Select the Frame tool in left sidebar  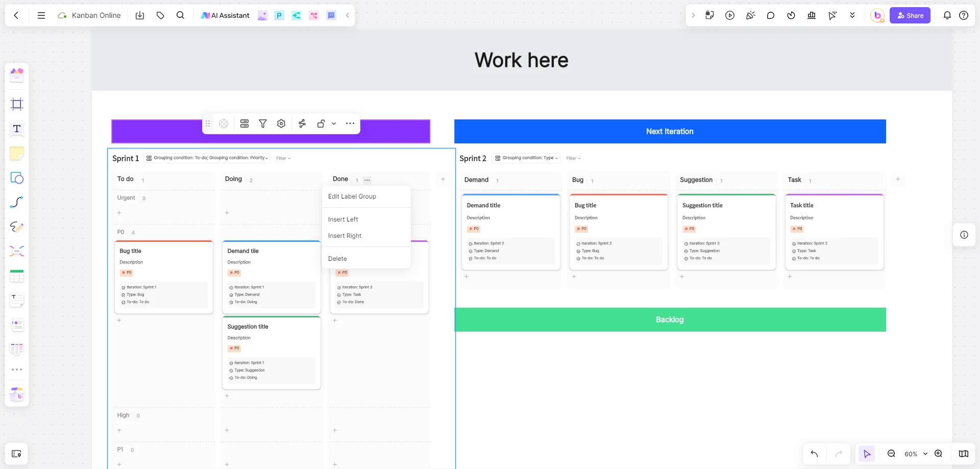point(17,104)
